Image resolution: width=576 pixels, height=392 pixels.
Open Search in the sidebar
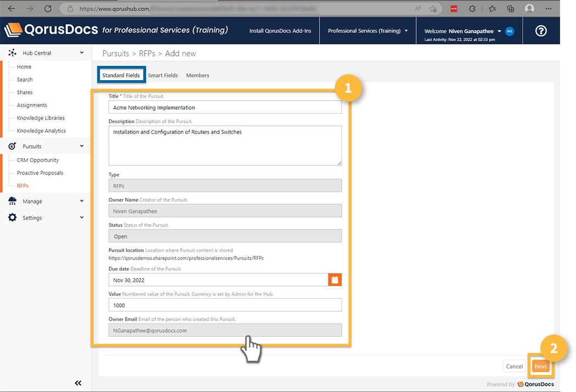pyautogui.click(x=25, y=80)
